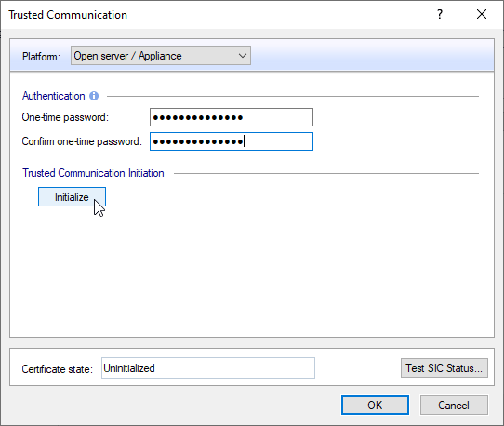504x426 pixels.
Task: Cancel the Trusted Communication dialog
Action: (454, 406)
